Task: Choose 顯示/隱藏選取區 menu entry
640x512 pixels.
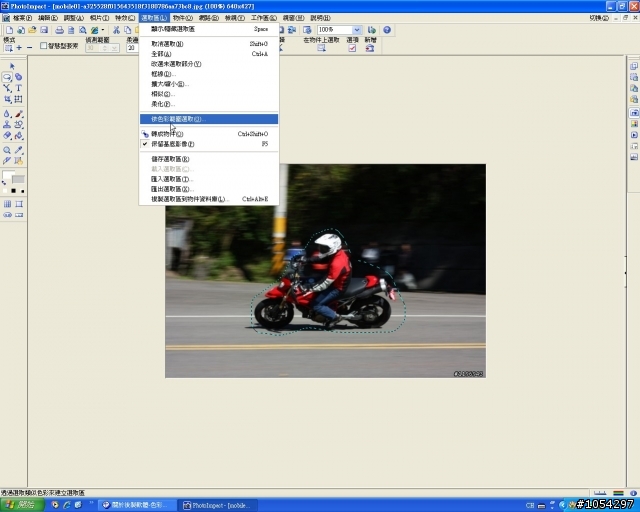Action: click(209, 29)
